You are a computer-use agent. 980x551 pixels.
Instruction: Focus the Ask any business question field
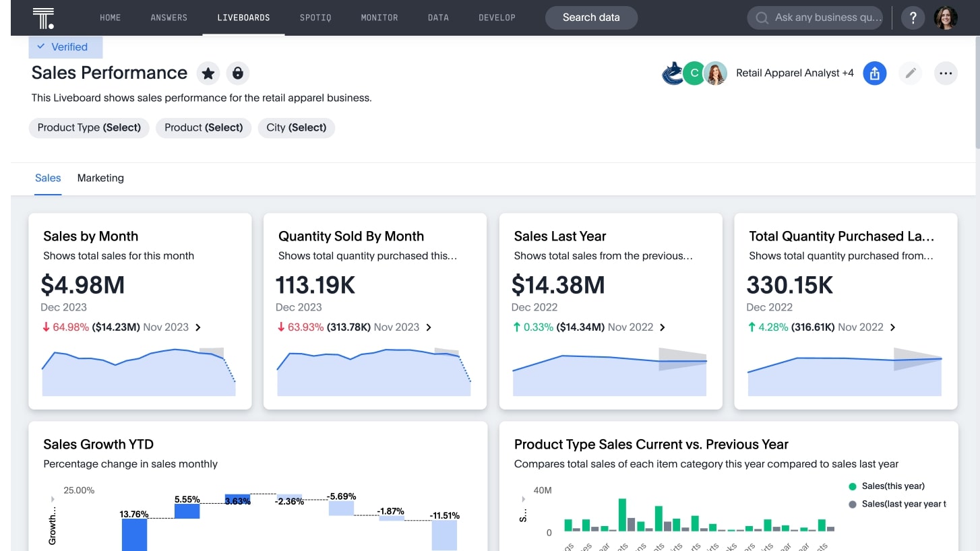(815, 18)
